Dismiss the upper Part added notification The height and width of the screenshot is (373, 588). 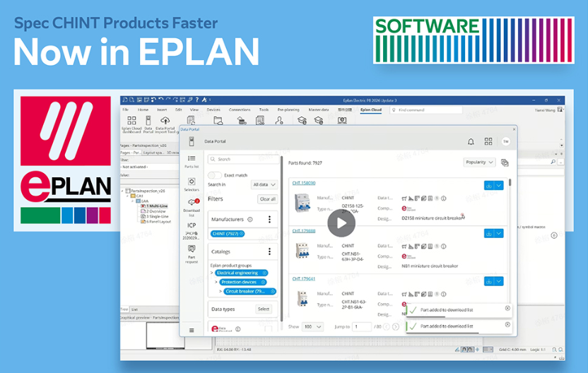[507, 308]
